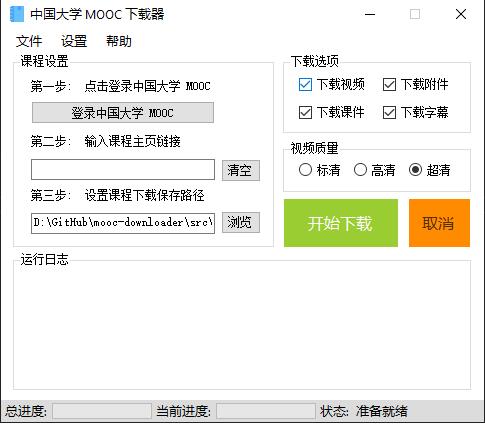The height and width of the screenshot is (424, 485).
Task: Click 浏览 to choose a save folder
Action: point(241,222)
